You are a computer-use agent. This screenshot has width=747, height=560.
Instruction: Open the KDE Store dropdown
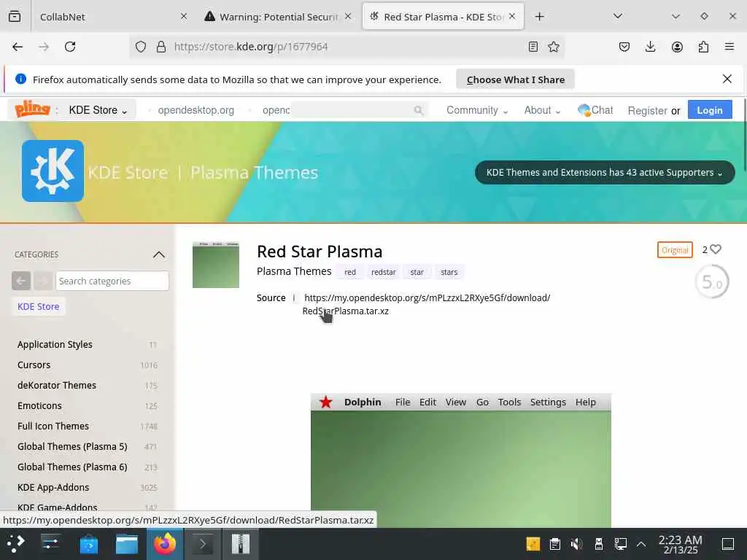[98, 110]
